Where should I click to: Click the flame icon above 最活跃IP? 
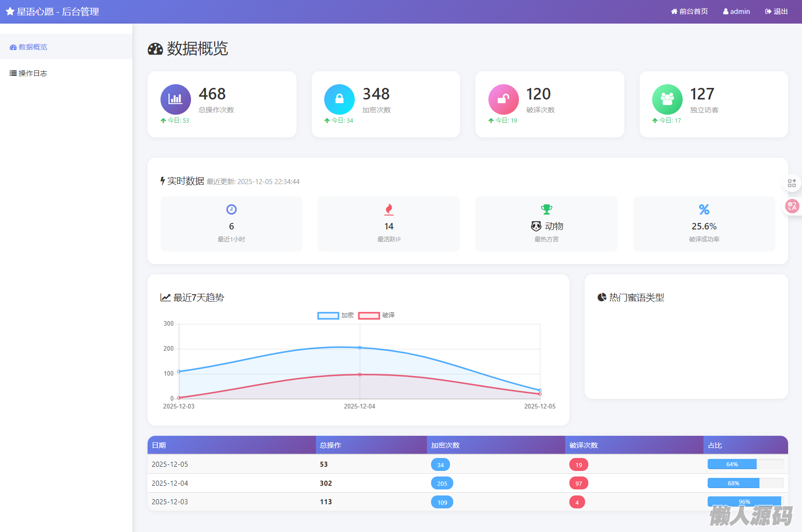tap(389, 210)
